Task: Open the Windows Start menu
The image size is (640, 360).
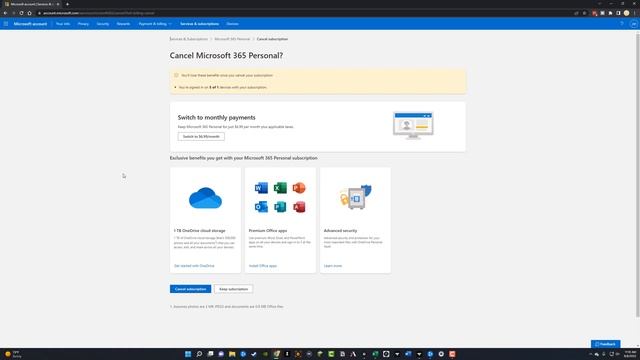Action: pyautogui.click(x=188, y=354)
